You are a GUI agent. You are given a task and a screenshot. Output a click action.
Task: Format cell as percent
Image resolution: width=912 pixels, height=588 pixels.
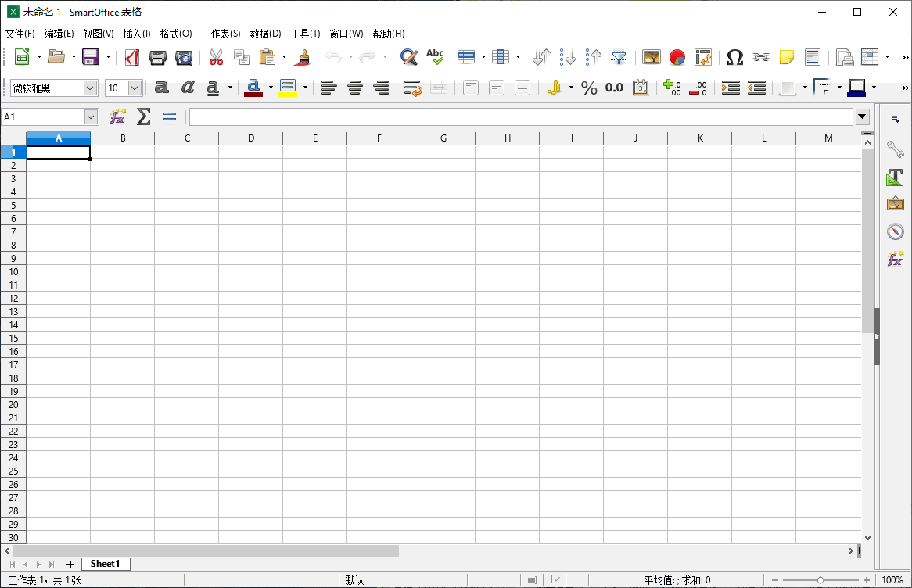coord(589,88)
